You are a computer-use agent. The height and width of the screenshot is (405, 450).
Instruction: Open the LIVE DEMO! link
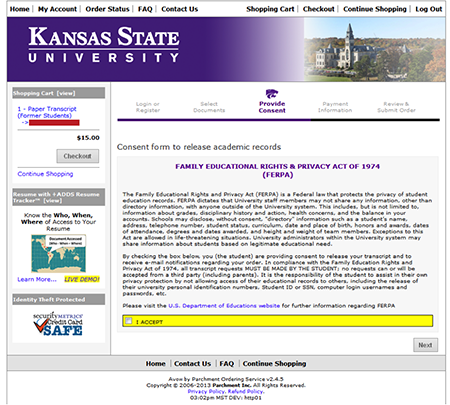pyautogui.click(x=82, y=279)
